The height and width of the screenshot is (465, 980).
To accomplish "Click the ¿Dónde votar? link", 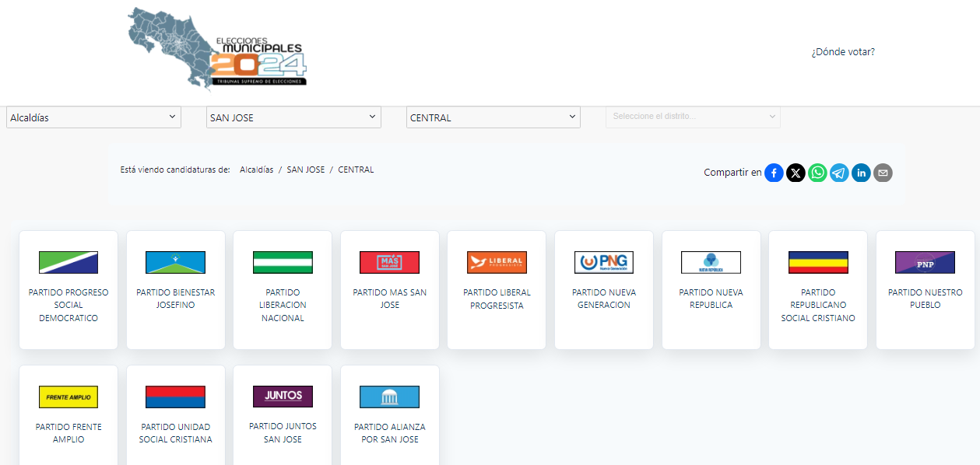I will (x=843, y=52).
